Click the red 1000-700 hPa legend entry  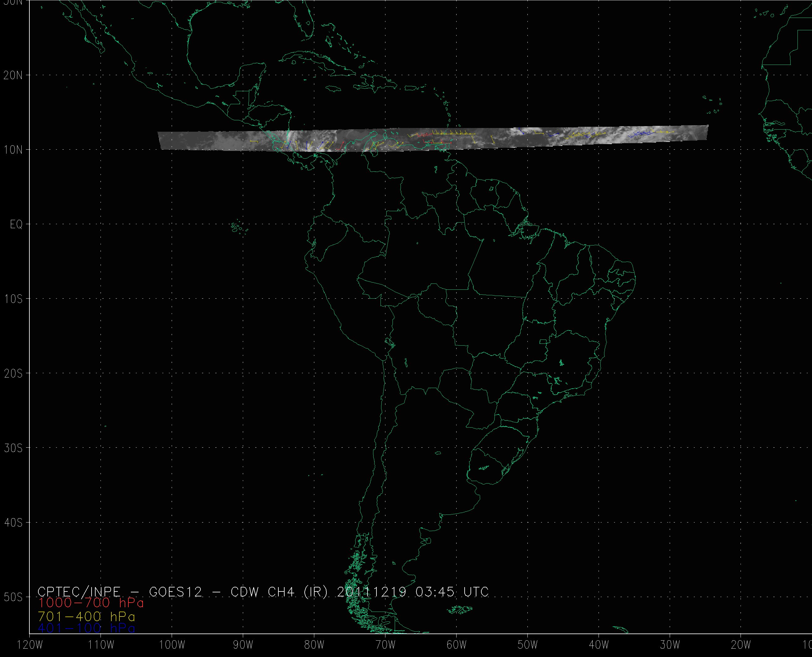click(x=91, y=603)
